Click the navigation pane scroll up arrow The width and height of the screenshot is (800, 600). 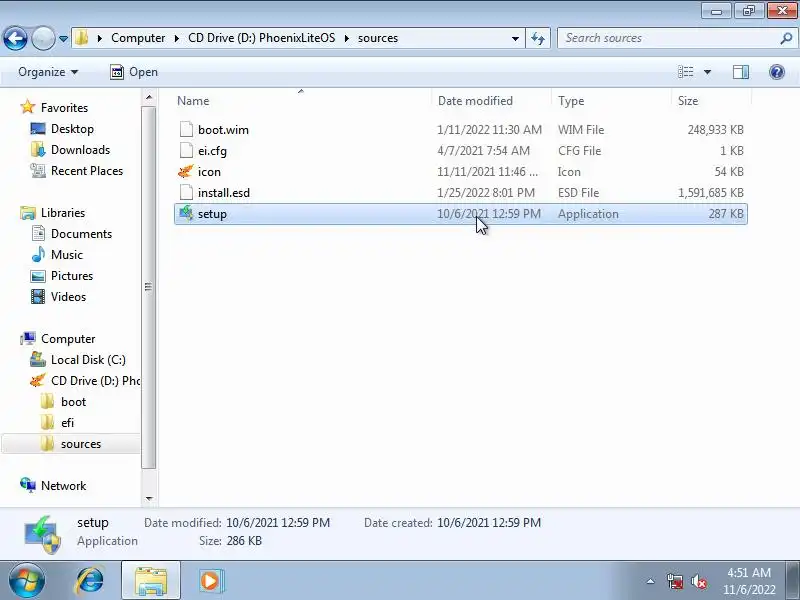[148, 97]
